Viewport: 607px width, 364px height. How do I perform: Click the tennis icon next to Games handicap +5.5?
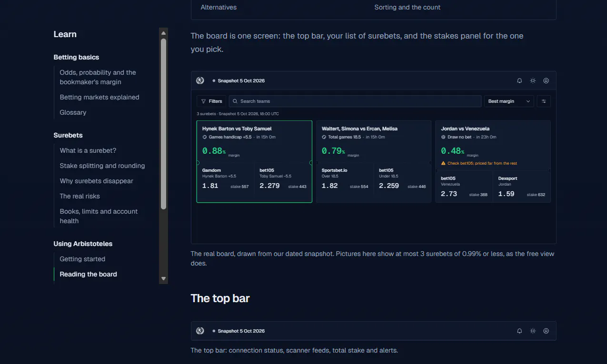click(x=205, y=137)
